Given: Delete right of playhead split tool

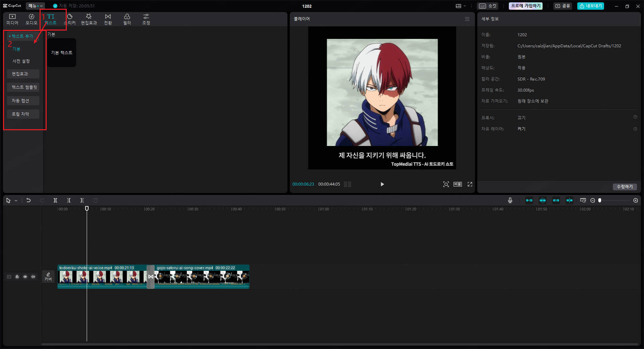Looking at the screenshot, I should pyautogui.click(x=82, y=200).
